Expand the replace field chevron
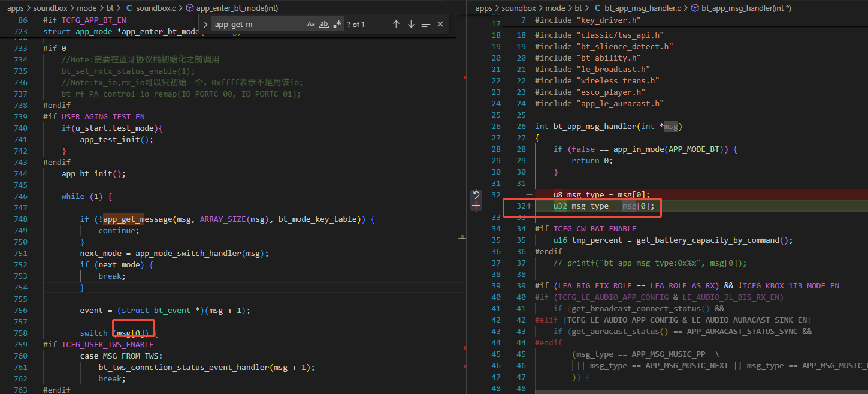This screenshot has height=394, width=868. 205,25
